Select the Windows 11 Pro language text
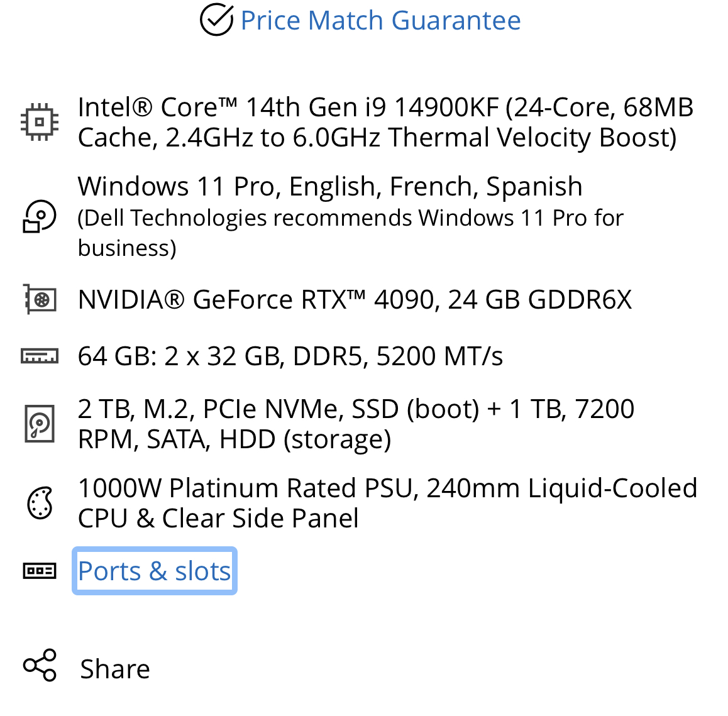The height and width of the screenshot is (716, 728). [329, 187]
